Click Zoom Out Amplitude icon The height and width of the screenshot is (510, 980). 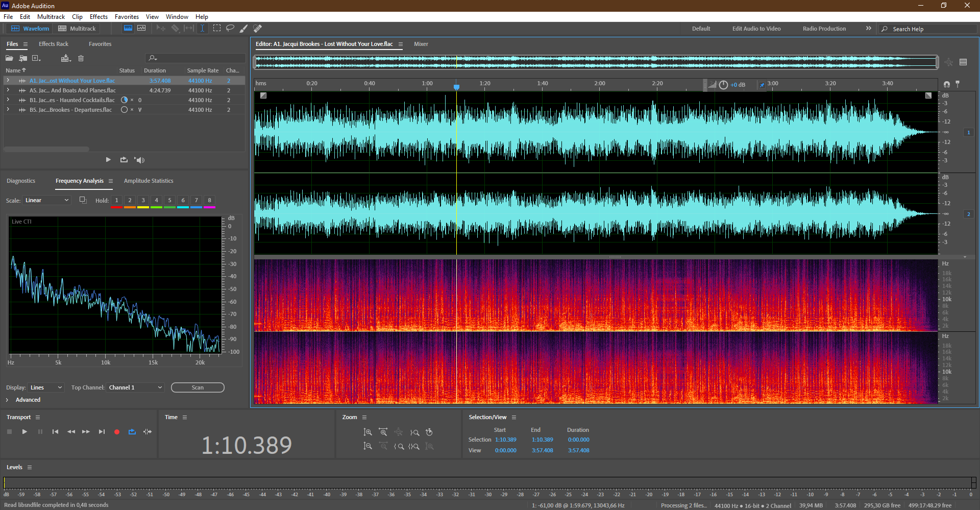click(367, 446)
